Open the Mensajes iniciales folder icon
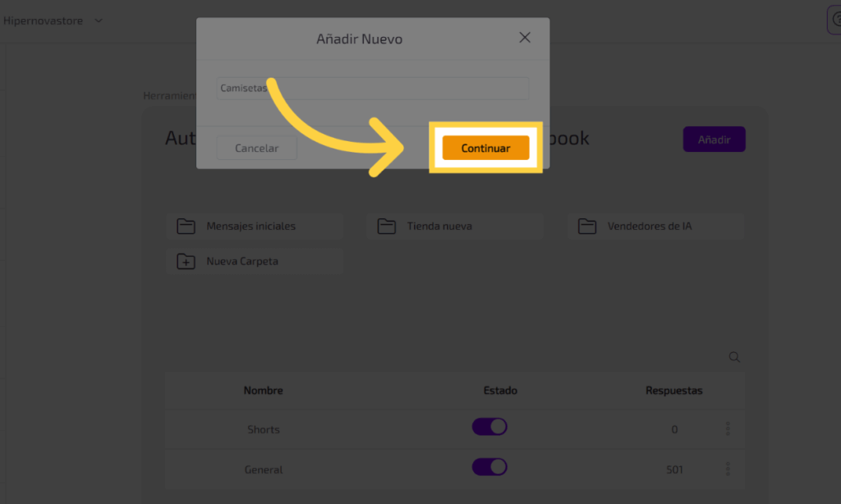841x504 pixels. click(186, 226)
